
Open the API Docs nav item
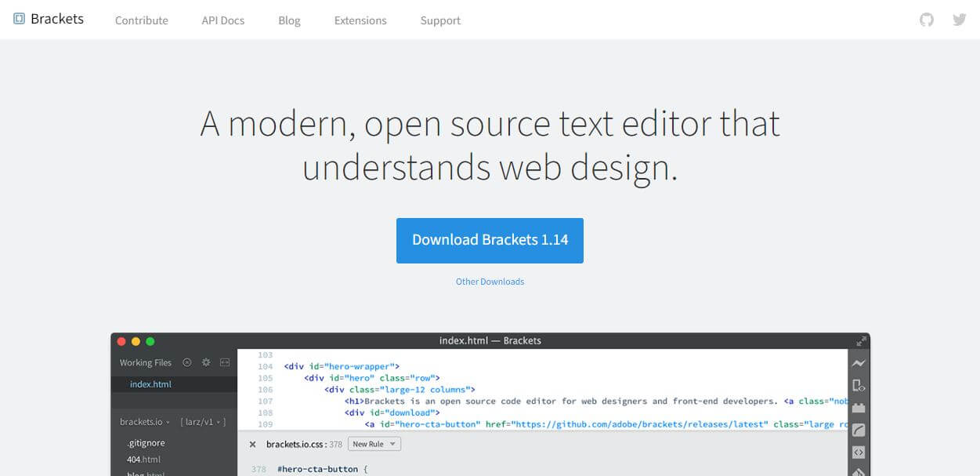pyautogui.click(x=223, y=20)
